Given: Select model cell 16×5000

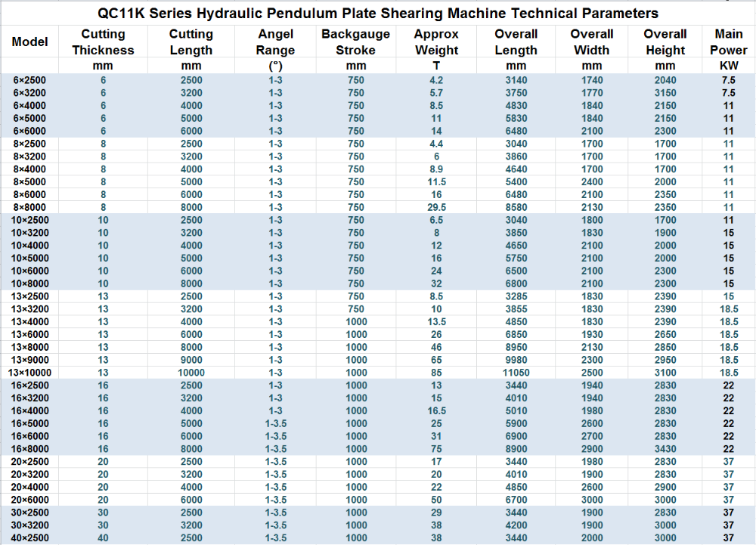Looking at the screenshot, I should click(29, 423).
